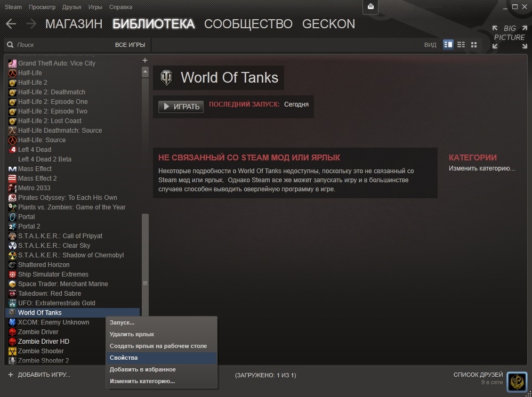Screen dimensions: 532x397
Task: Choose Изменить категорию... in context menu
Action: (x=162, y=382)
